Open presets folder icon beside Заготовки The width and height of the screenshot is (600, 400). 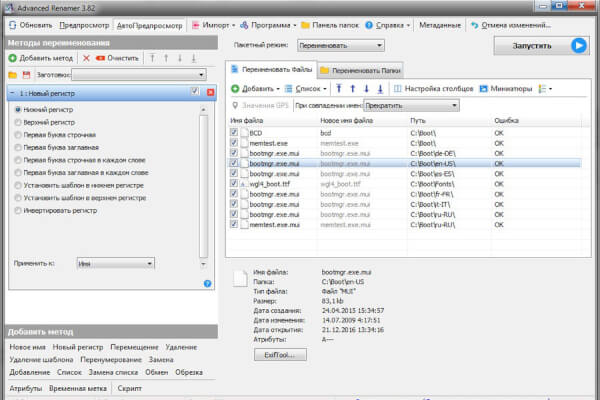(x=12, y=75)
